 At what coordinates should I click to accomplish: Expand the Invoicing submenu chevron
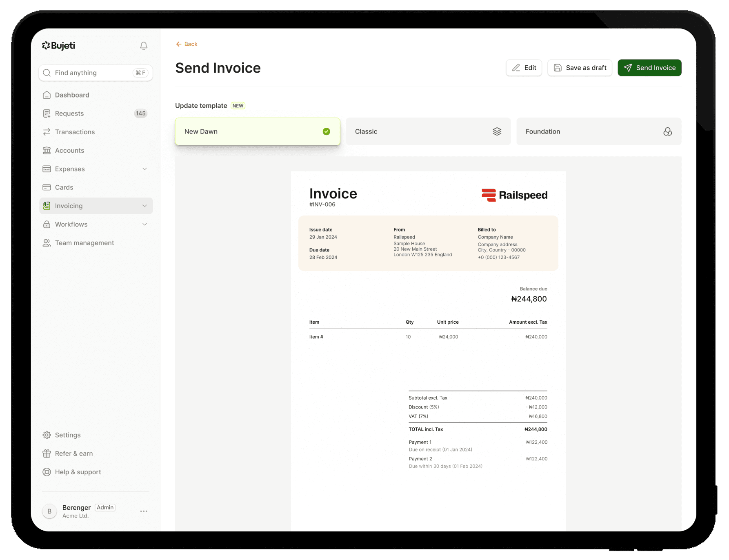(144, 206)
